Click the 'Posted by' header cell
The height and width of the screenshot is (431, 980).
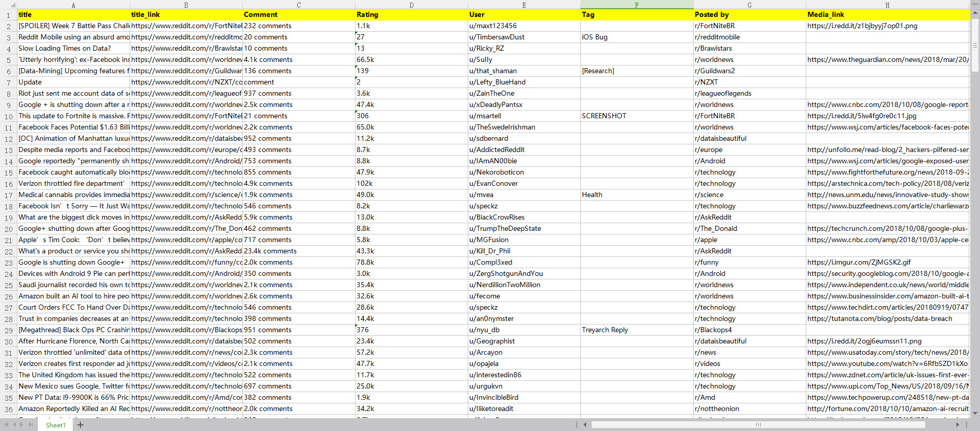pyautogui.click(x=749, y=14)
